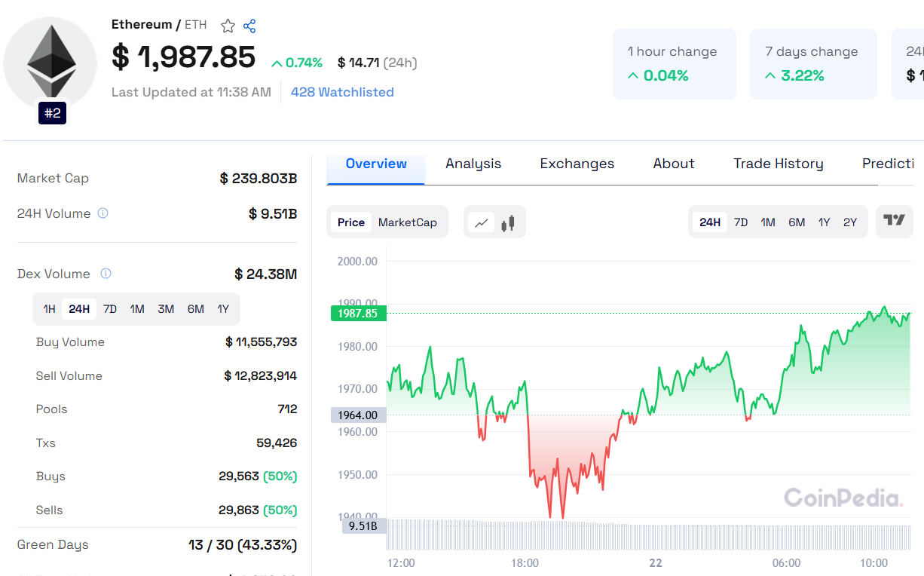Viewport: 924px width, 576px height.
Task: Show info tooltip for 24H Volume
Action: (103, 213)
